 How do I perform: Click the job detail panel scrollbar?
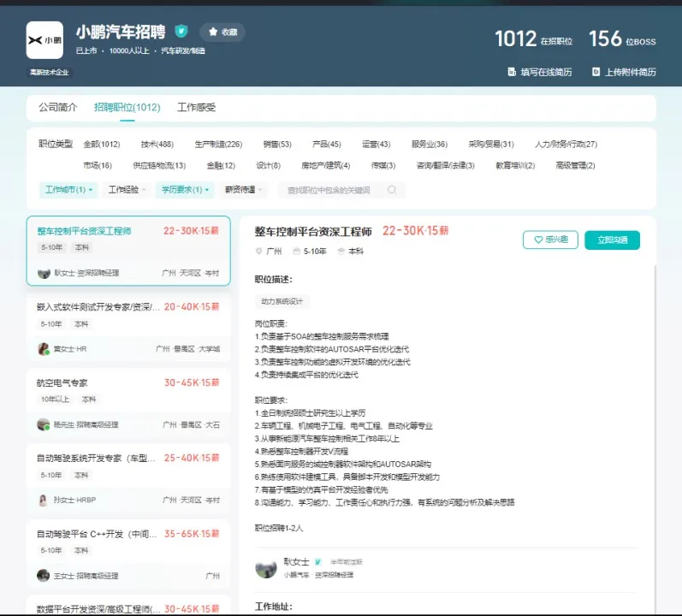click(x=655, y=439)
